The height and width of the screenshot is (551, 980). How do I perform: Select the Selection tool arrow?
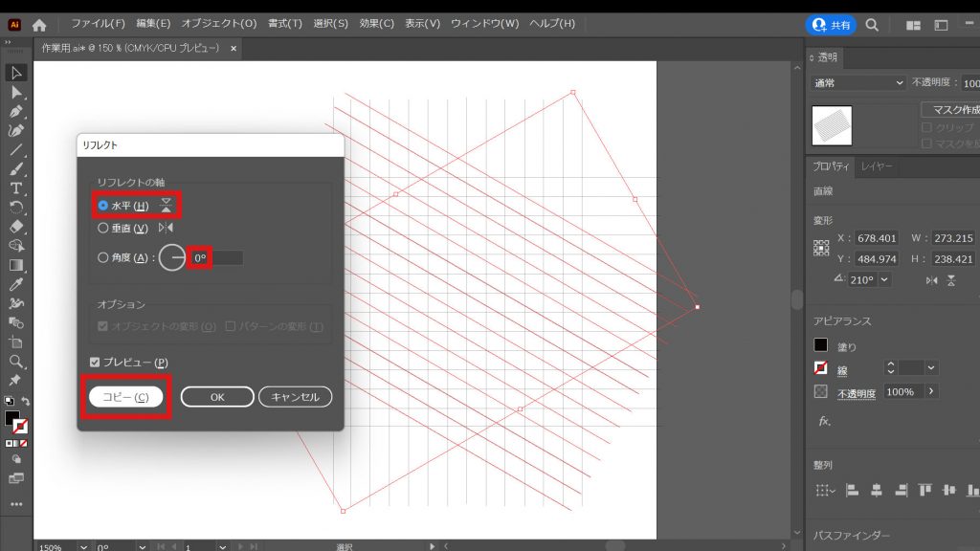click(x=16, y=73)
